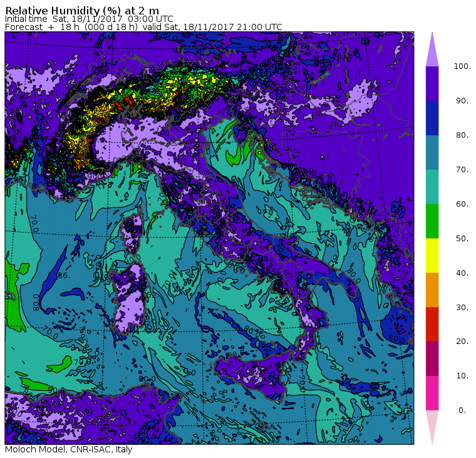The height and width of the screenshot is (458, 476).
Task: Click the '10.' colorbar label
Action: coord(462,376)
